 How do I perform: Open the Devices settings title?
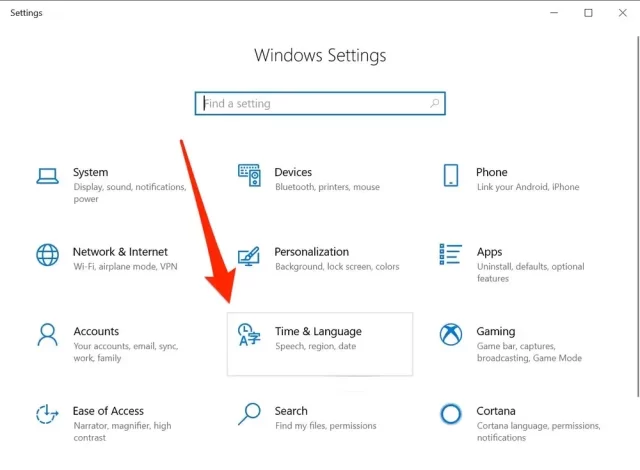(x=293, y=172)
